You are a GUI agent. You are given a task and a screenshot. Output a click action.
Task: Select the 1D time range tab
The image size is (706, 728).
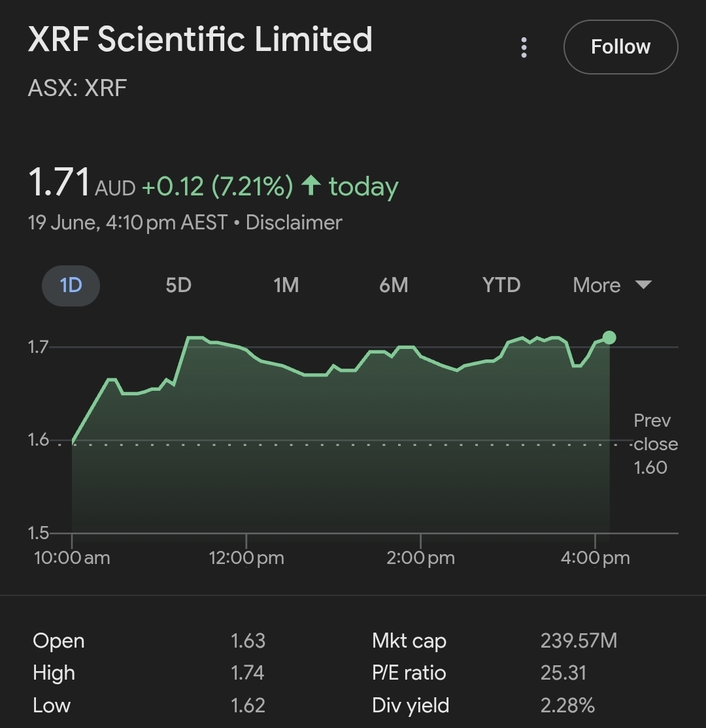point(71,286)
